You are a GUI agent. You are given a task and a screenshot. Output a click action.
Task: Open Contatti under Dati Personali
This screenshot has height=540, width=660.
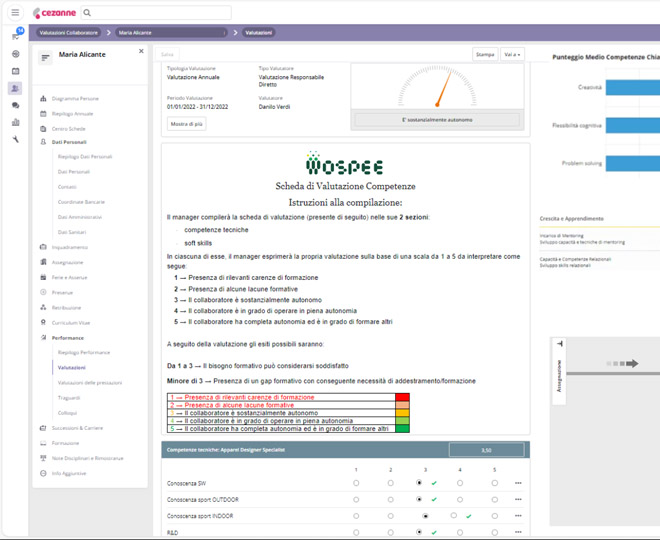click(x=67, y=187)
